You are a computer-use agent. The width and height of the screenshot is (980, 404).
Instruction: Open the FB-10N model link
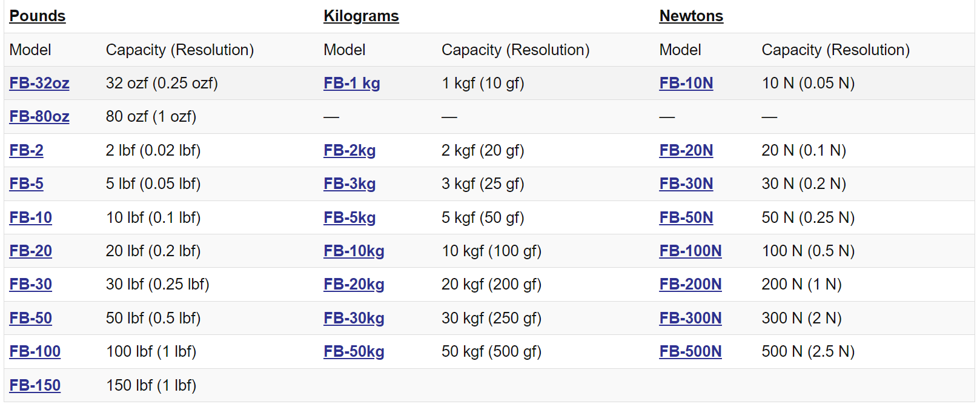[686, 83]
